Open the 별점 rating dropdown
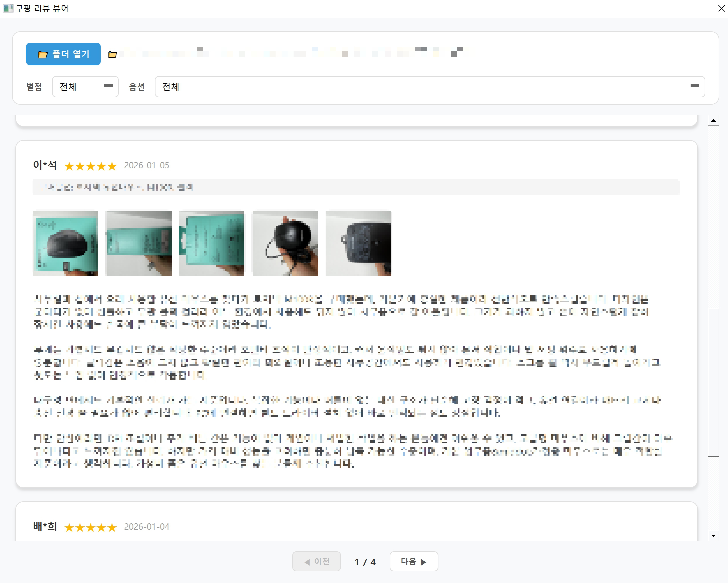Viewport: 728px width, 583px height. pos(85,87)
